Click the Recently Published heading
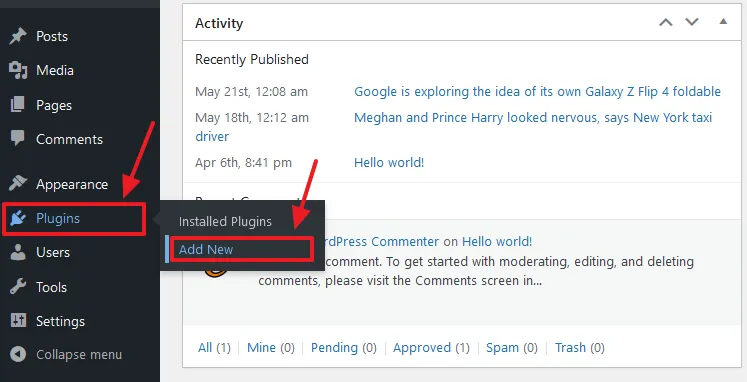 point(252,59)
